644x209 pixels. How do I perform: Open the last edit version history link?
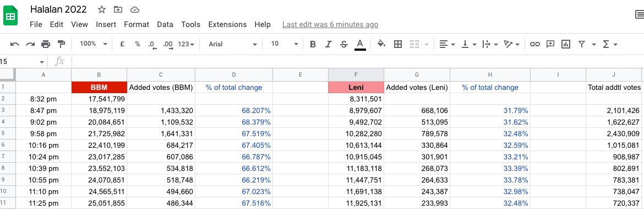click(x=330, y=25)
